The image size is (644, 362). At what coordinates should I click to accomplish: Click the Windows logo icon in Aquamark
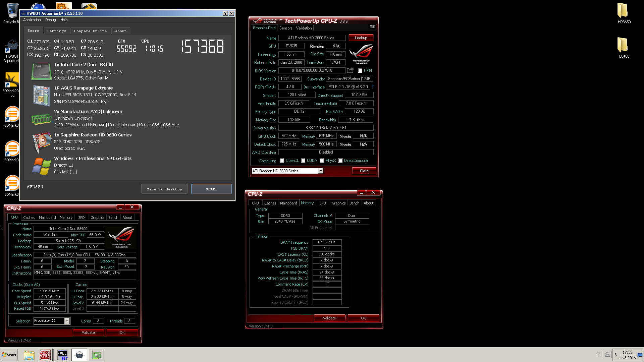click(x=42, y=166)
